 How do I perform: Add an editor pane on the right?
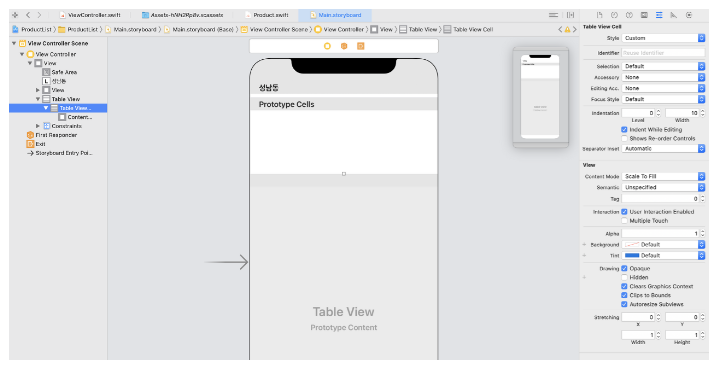570,15
